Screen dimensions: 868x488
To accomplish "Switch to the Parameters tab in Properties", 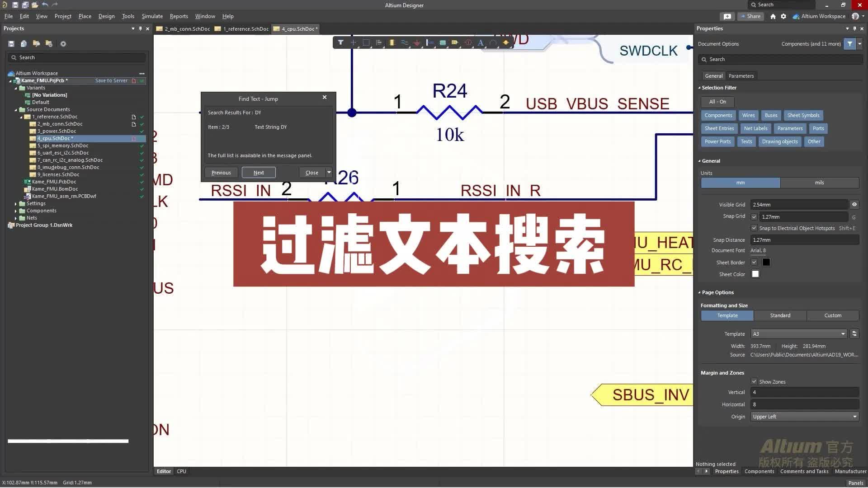I will tap(741, 75).
